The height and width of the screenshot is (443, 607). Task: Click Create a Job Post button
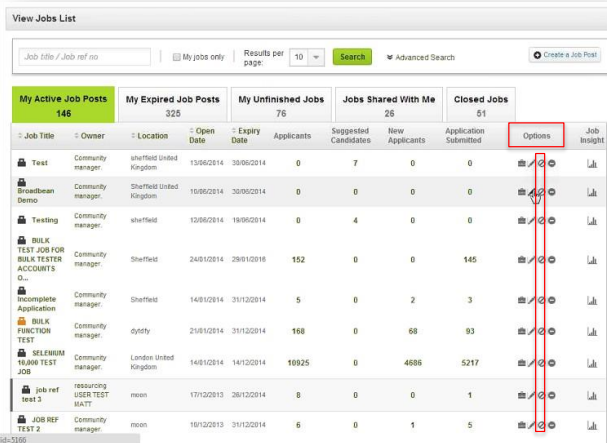coord(565,55)
